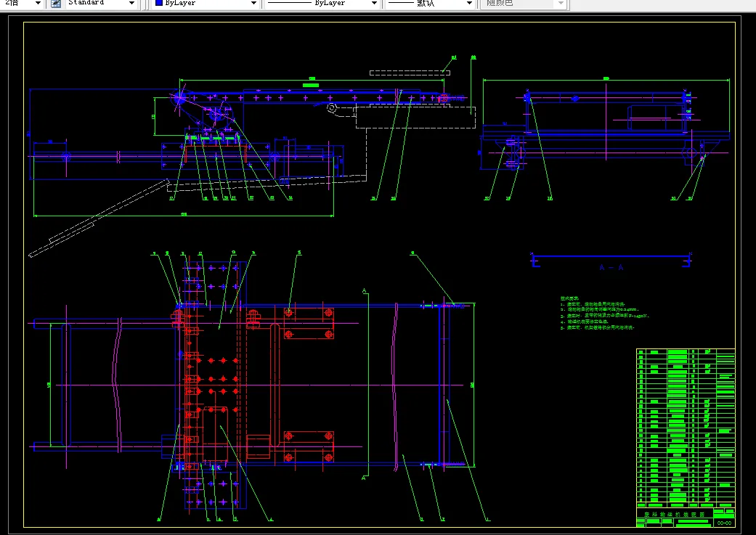Open the ByLayer linetype dropdown arrow
This screenshot has width=756, height=535.
(374, 4)
